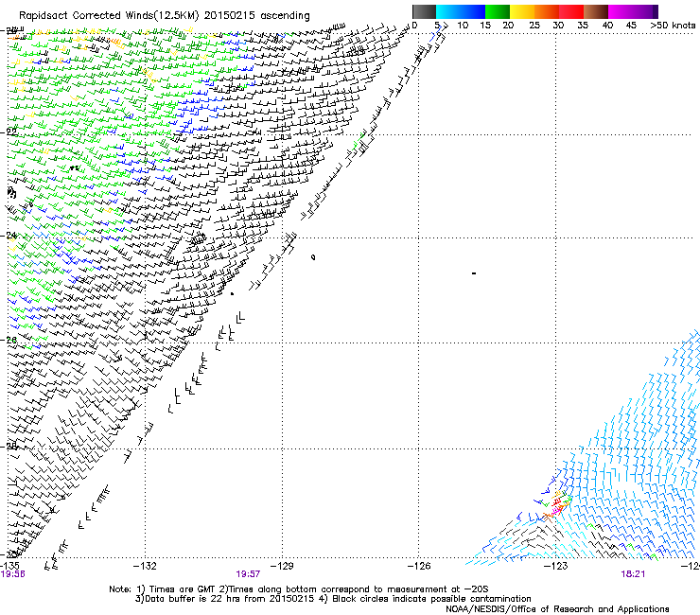Click the red 30-35 knots color swatch

point(571,11)
